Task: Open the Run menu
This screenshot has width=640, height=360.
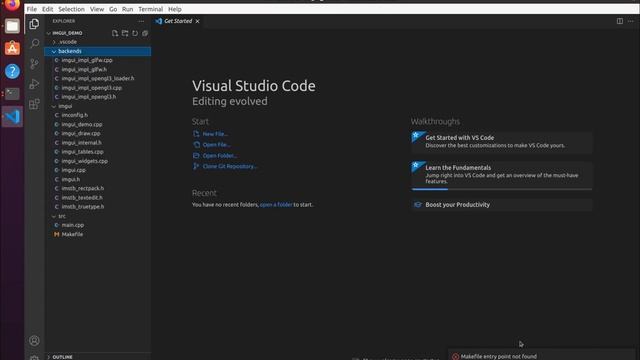Action: click(127, 9)
